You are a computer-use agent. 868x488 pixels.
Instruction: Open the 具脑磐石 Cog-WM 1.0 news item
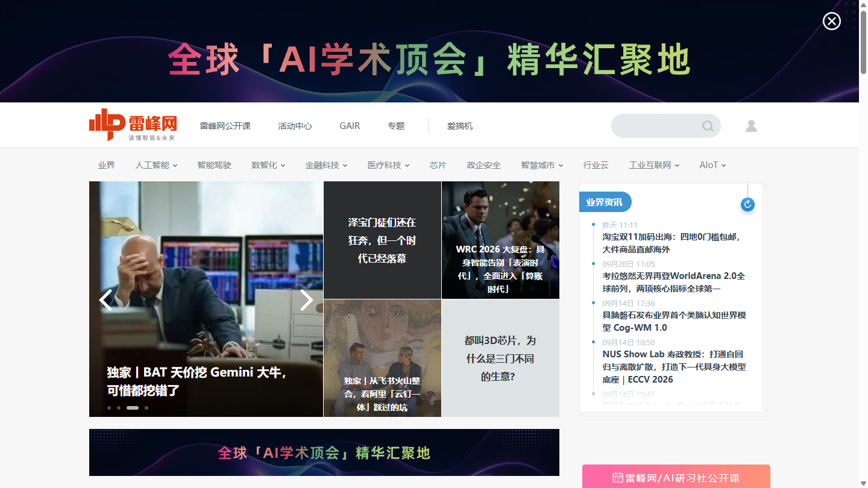click(x=675, y=321)
